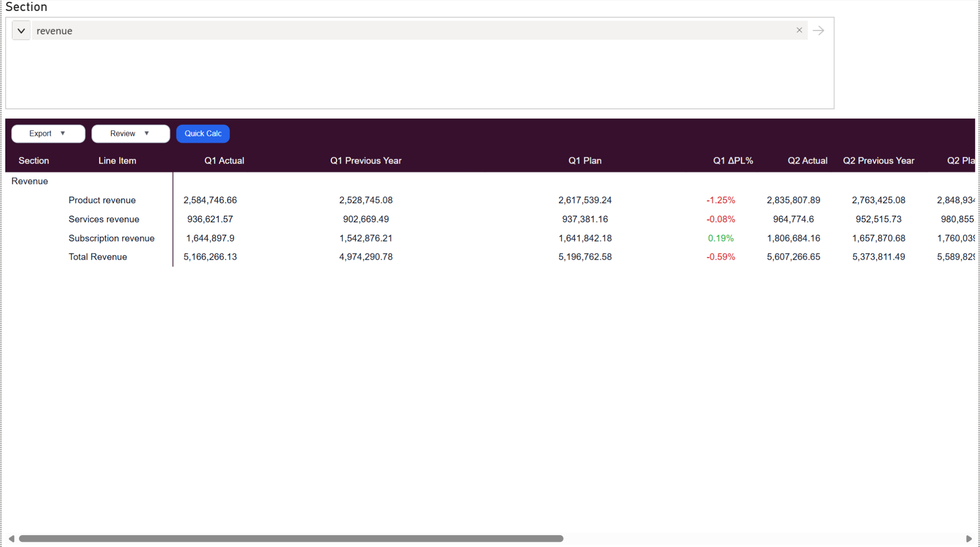Select the Q1 Previous Year header
Viewport: 980px width, 547px height.
coord(366,161)
